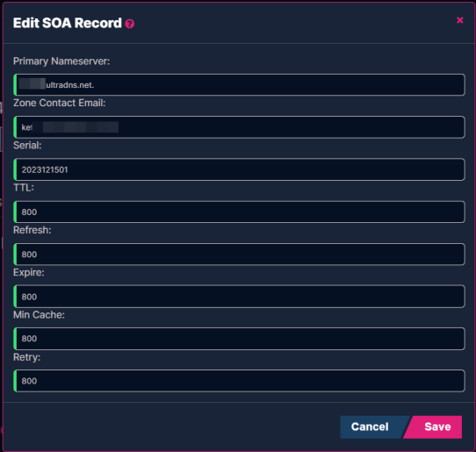Click the Retry label
Viewport: 476px width, 452px height.
click(26, 357)
